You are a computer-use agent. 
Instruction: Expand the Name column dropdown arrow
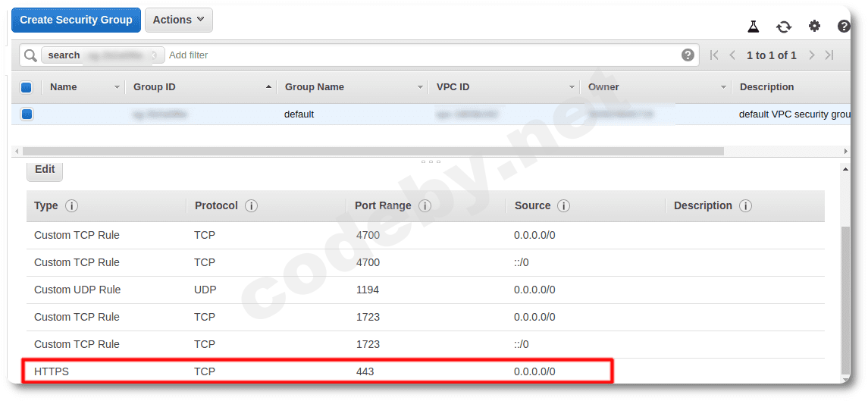pyautogui.click(x=117, y=87)
